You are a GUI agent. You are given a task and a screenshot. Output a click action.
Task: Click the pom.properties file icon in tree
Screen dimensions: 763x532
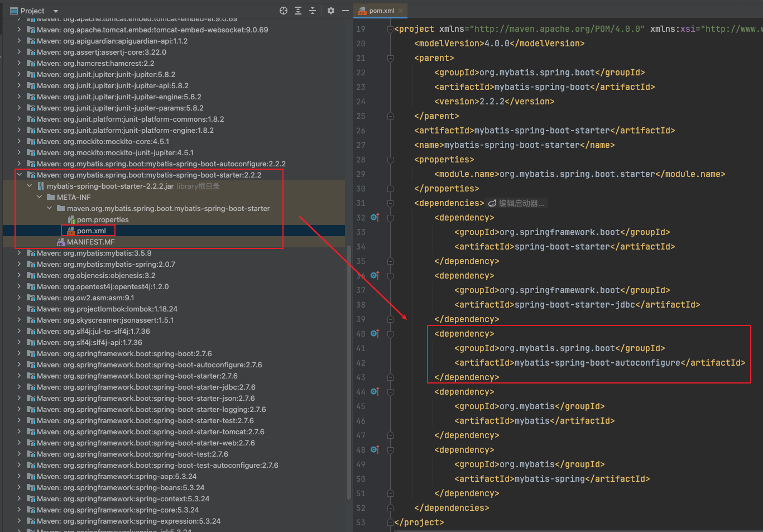(71, 219)
